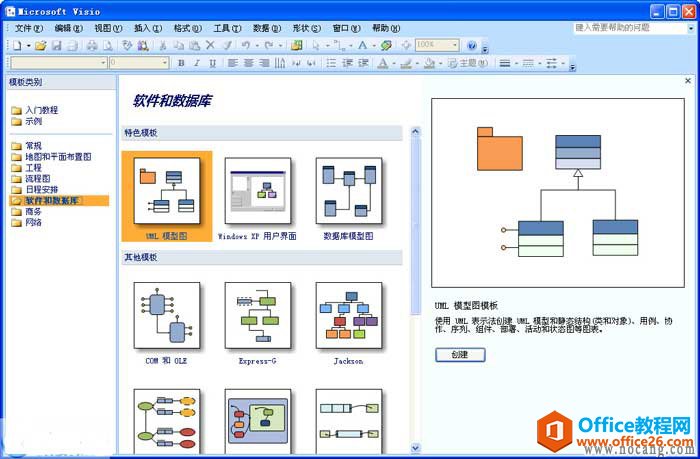Click the 创建 button

(460, 355)
